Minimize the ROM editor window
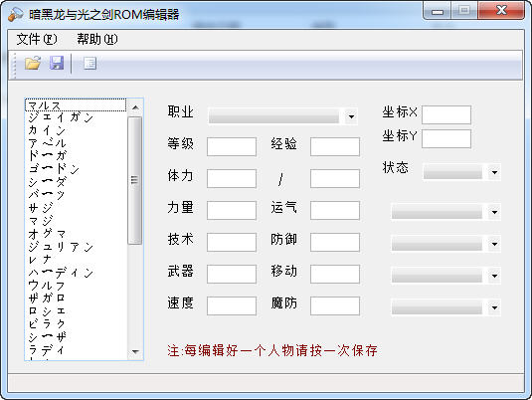Image resolution: width=532 pixels, height=400 pixels. pyautogui.click(x=438, y=11)
